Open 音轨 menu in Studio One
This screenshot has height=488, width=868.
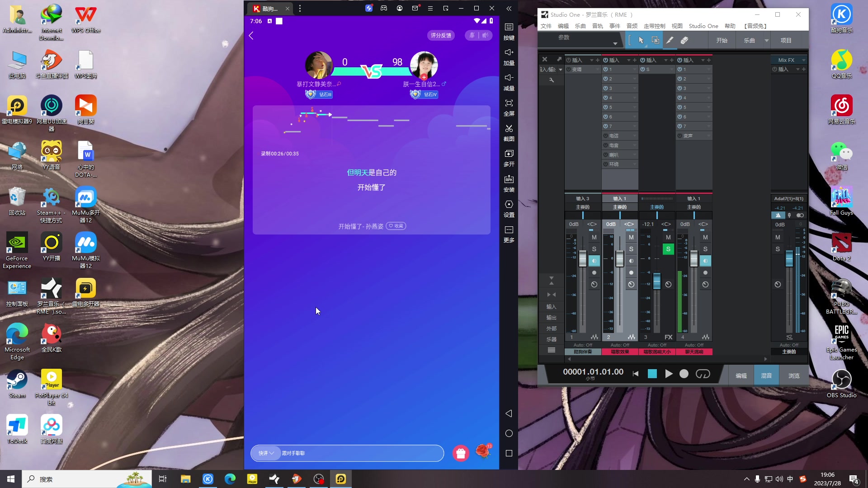tap(598, 26)
